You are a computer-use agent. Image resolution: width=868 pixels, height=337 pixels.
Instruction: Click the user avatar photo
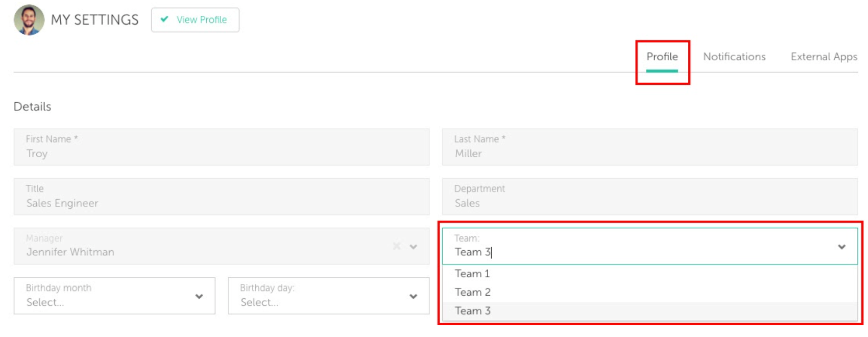pos(29,20)
